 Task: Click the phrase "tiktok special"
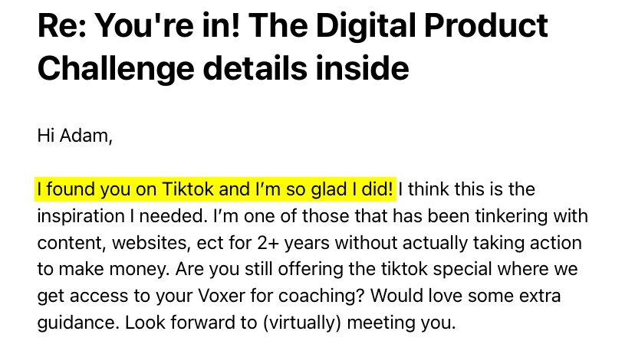pyautogui.click(x=436, y=270)
